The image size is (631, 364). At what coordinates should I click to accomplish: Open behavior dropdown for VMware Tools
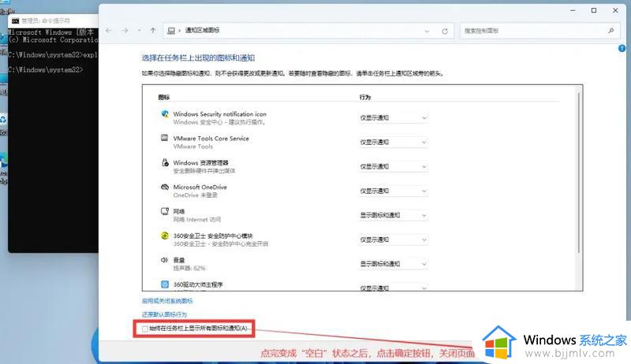click(393, 143)
